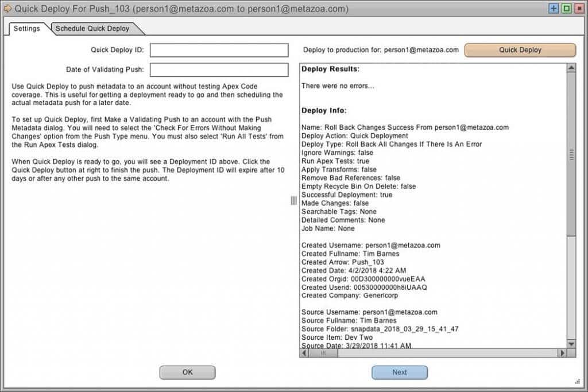
Task: Click the 'Deploy Info:' heading
Action: 324,111
